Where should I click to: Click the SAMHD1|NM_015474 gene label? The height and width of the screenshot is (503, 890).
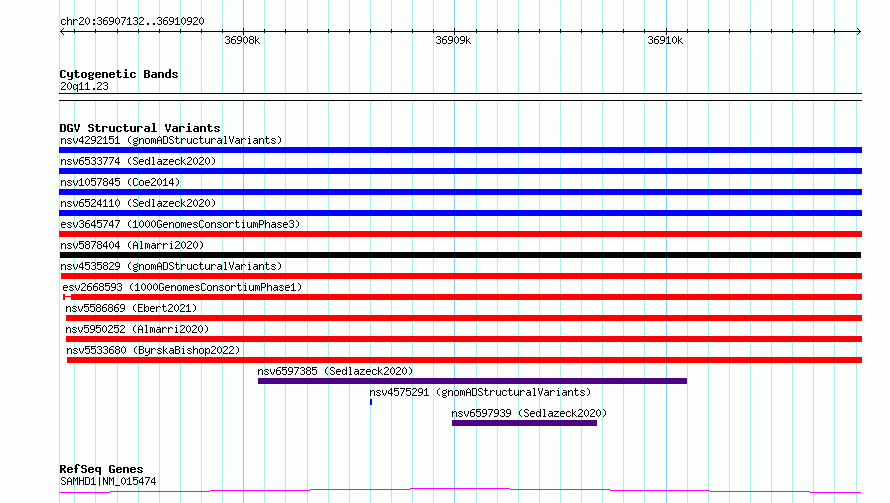coord(108,481)
